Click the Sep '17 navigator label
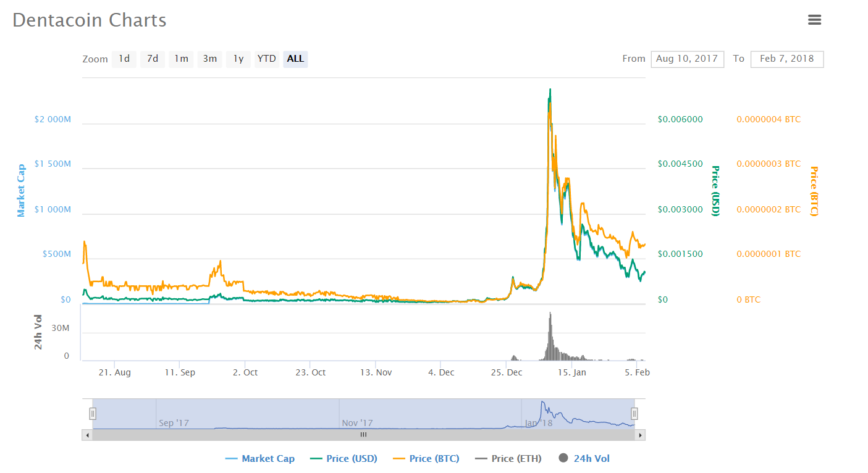 pyautogui.click(x=174, y=423)
